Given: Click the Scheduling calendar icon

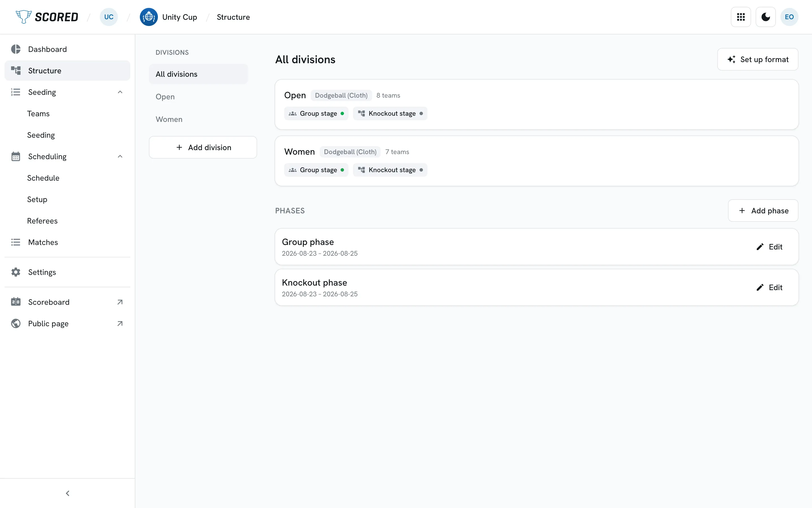Looking at the screenshot, I should tap(16, 157).
